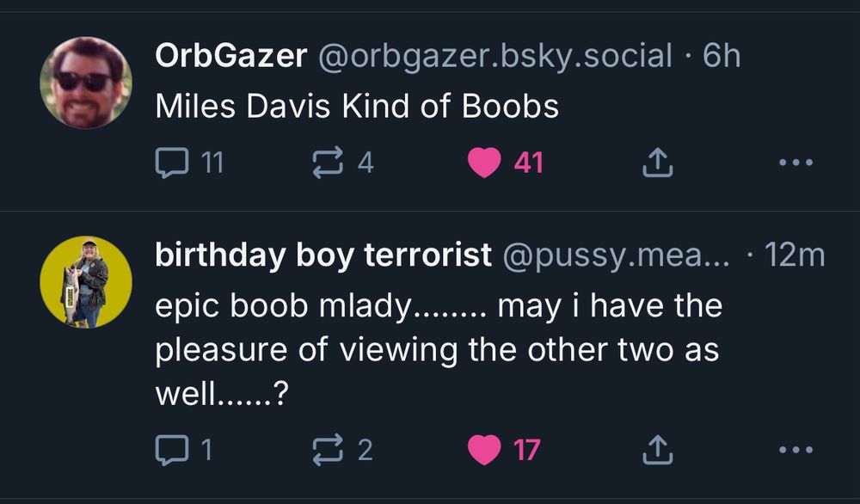
Task: Reply to OrbGazer's post
Action: coord(173,161)
